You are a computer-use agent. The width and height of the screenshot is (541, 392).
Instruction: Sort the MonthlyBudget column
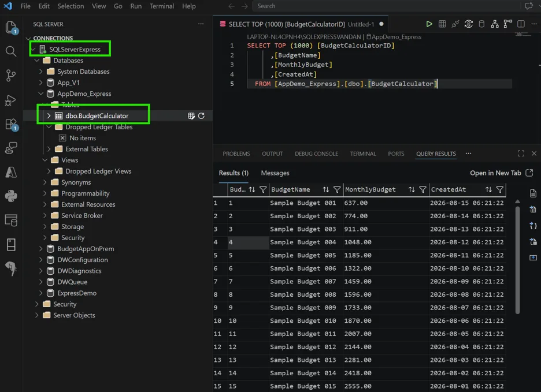click(412, 189)
